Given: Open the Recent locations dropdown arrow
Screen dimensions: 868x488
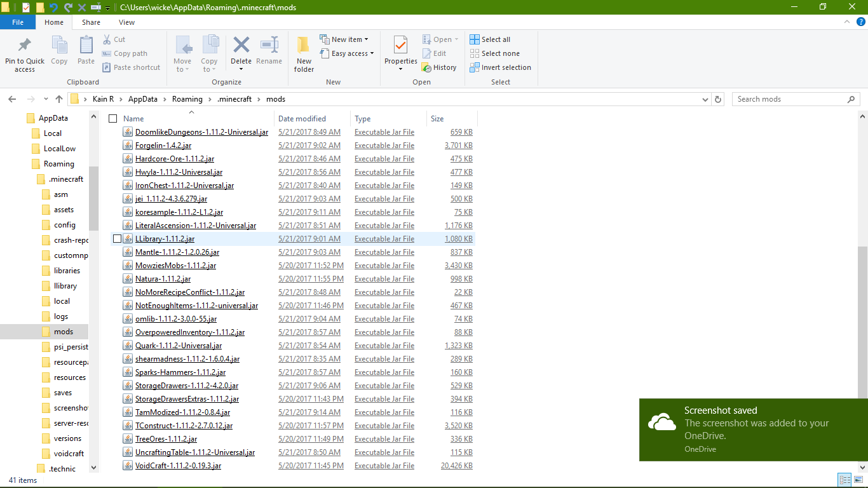Looking at the screenshot, I should 46,99.
